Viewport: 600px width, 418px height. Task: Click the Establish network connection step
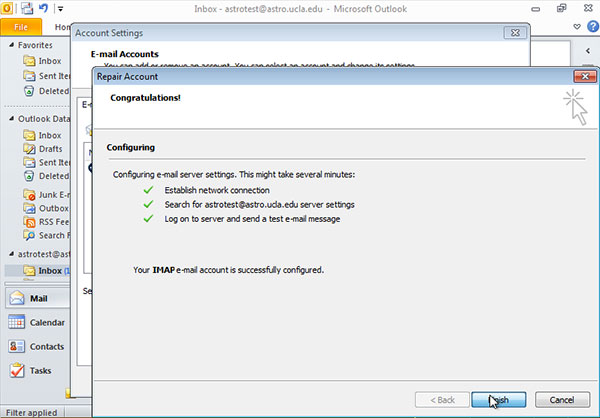pyautogui.click(x=217, y=190)
